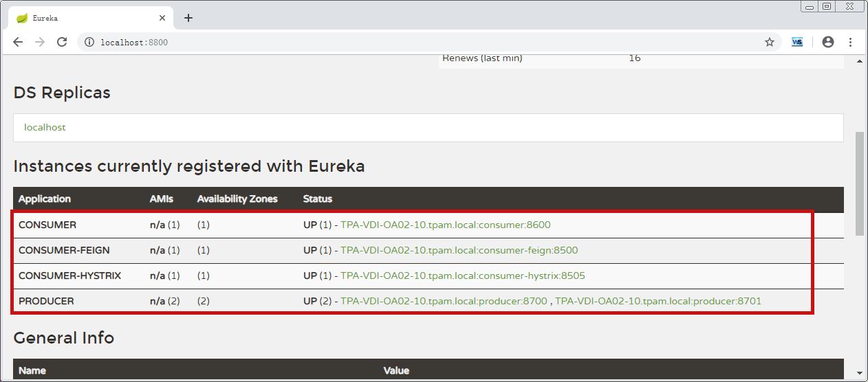The image size is (868, 382).
Task: Open the localhost DS replica link
Action: coord(45,127)
